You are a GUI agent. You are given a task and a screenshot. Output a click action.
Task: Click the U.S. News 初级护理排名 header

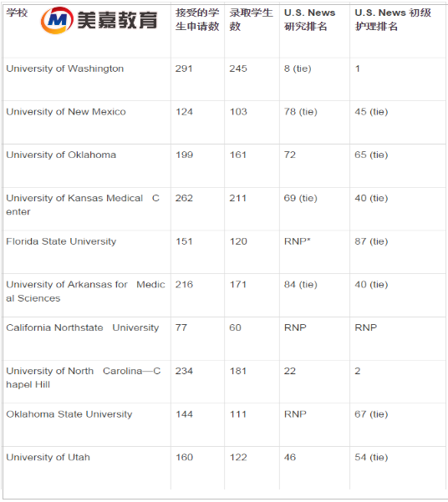point(393,19)
